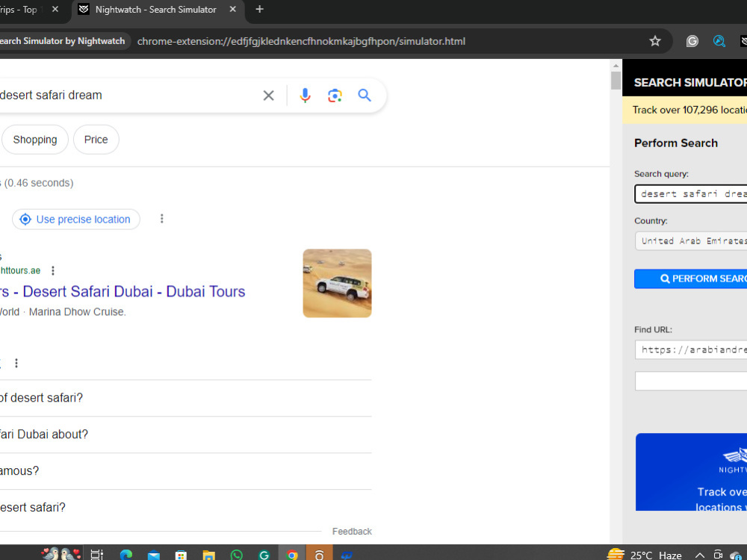
Task: Launch Microsoft Edge from the taskbar
Action: [126, 554]
